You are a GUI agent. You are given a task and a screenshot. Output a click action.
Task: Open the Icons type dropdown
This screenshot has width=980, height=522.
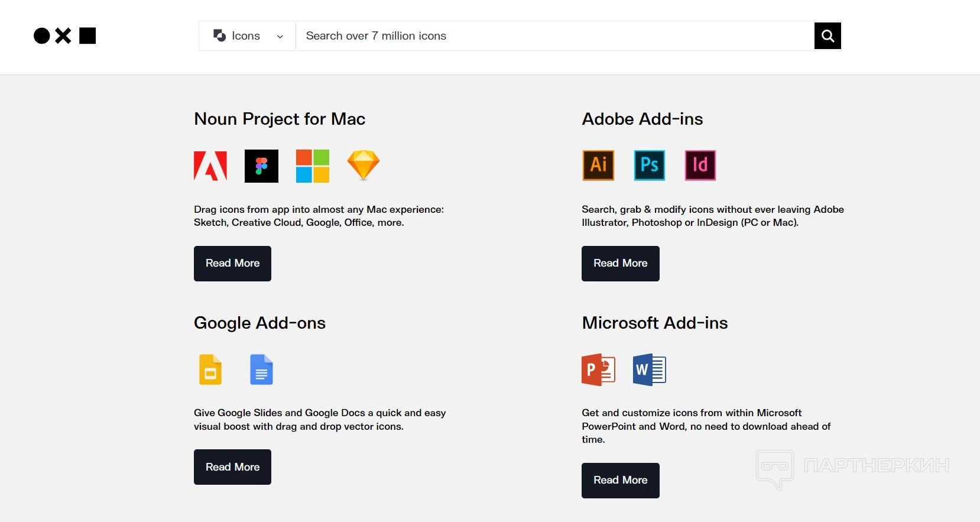[246, 36]
